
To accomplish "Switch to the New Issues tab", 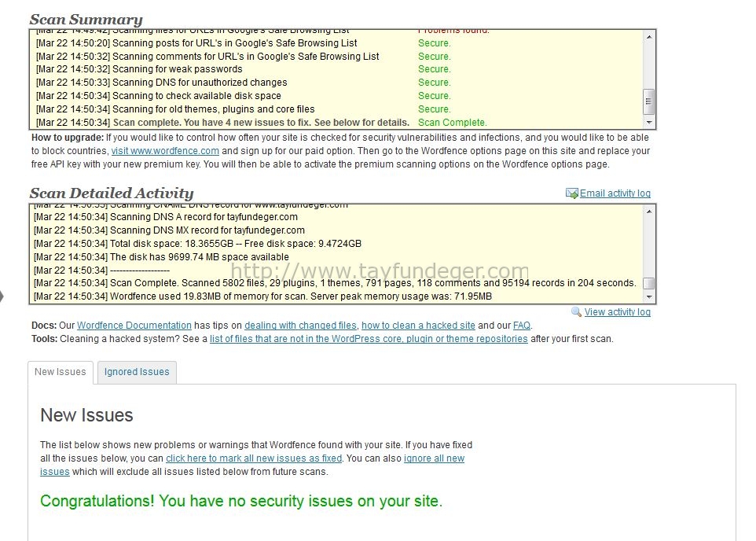I will [61, 372].
